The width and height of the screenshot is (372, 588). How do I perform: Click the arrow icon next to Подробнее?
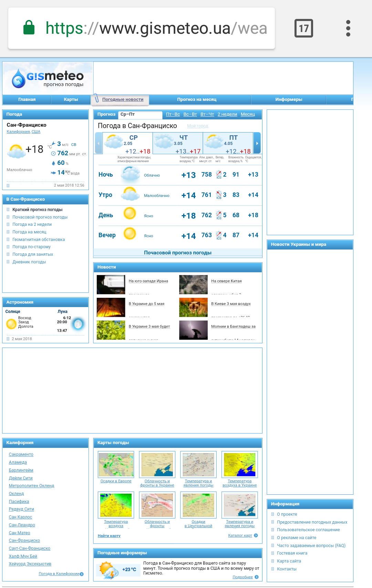pyautogui.click(x=257, y=577)
